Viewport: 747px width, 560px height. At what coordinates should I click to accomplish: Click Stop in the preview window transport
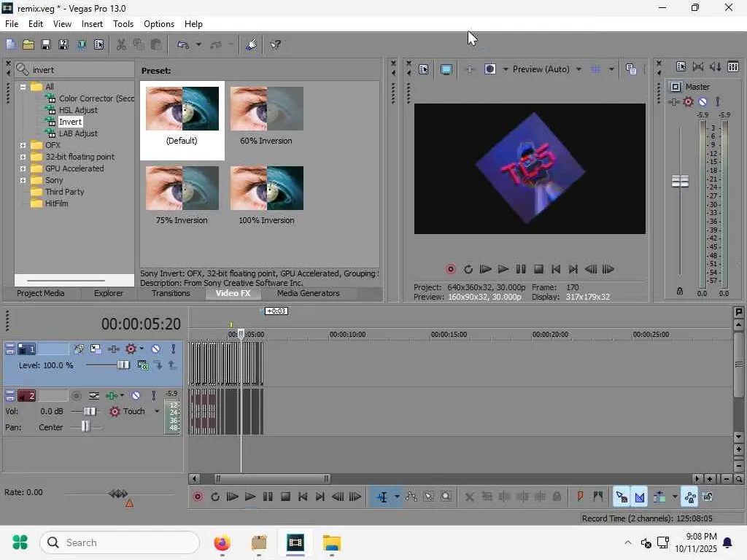click(538, 270)
